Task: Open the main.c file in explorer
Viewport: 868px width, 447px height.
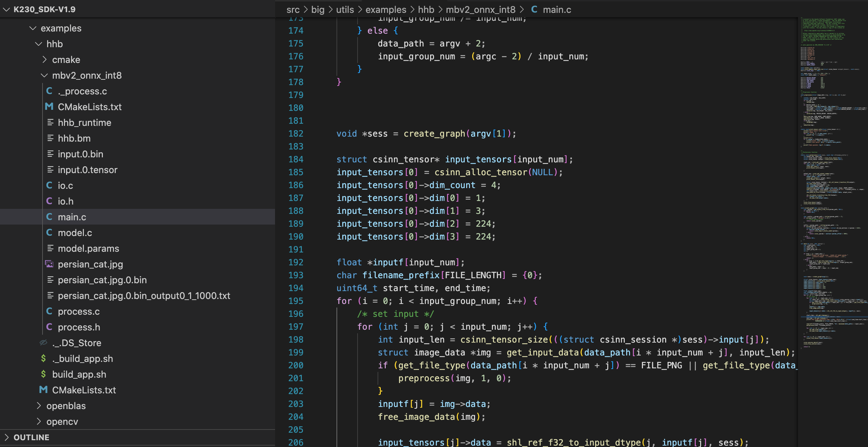Action: (138, 217)
